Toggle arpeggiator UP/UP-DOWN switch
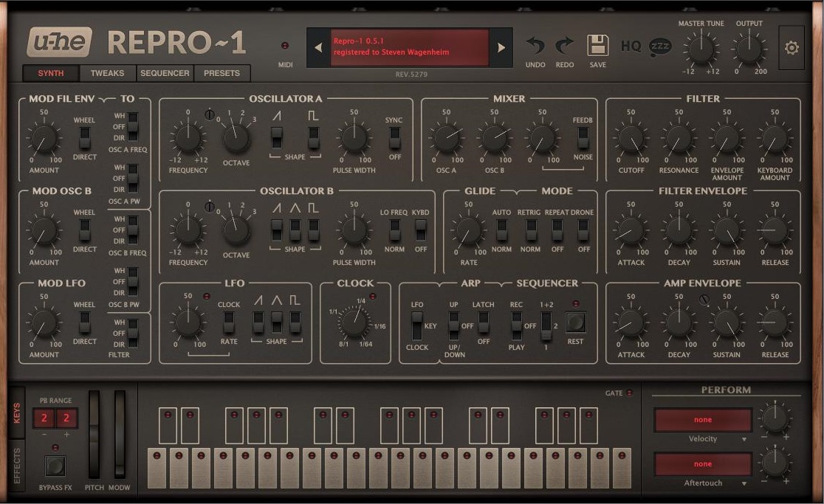Image resolution: width=824 pixels, height=504 pixels. click(453, 326)
